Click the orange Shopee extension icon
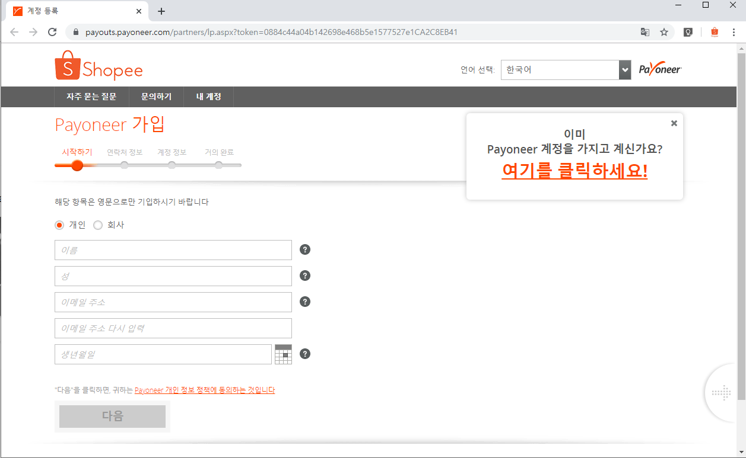The width and height of the screenshot is (746, 458). [x=714, y=32]
